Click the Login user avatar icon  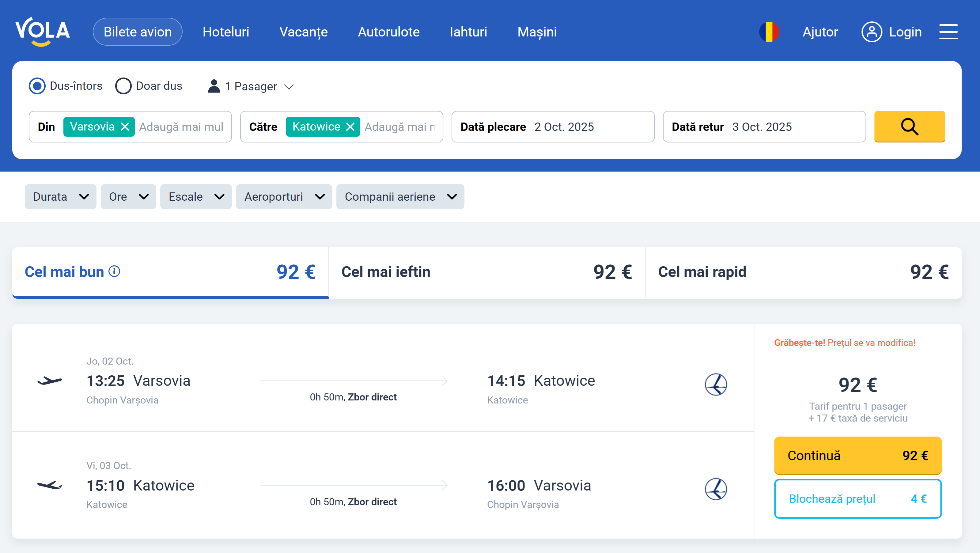(x=872, y=32)
